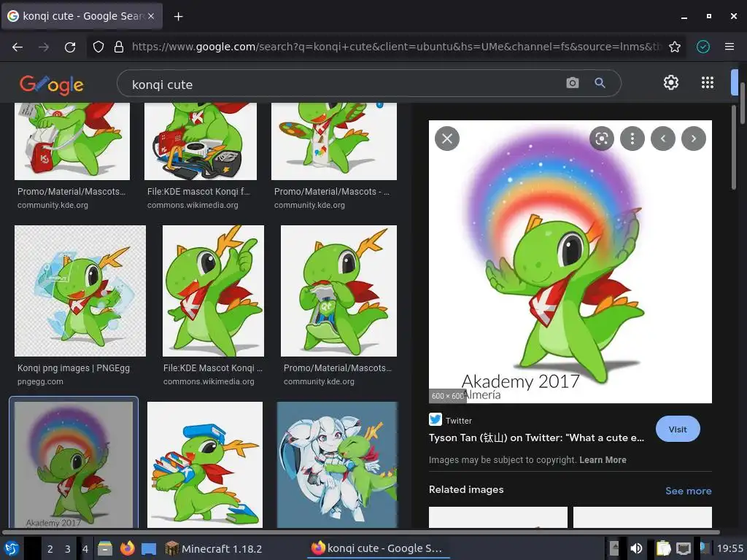The height and width of the screenshot is (560, 747).
Task: Open the Konqi pointing upward thumbnail
Action: (x=213, y=291)
